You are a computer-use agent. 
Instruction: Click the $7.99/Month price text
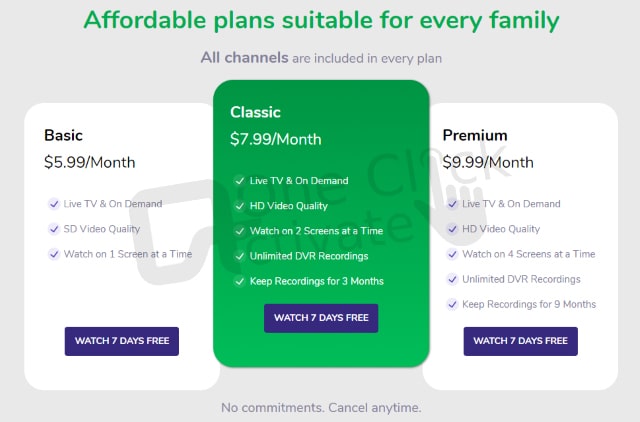pyautogui.click(x=276, y=139)
